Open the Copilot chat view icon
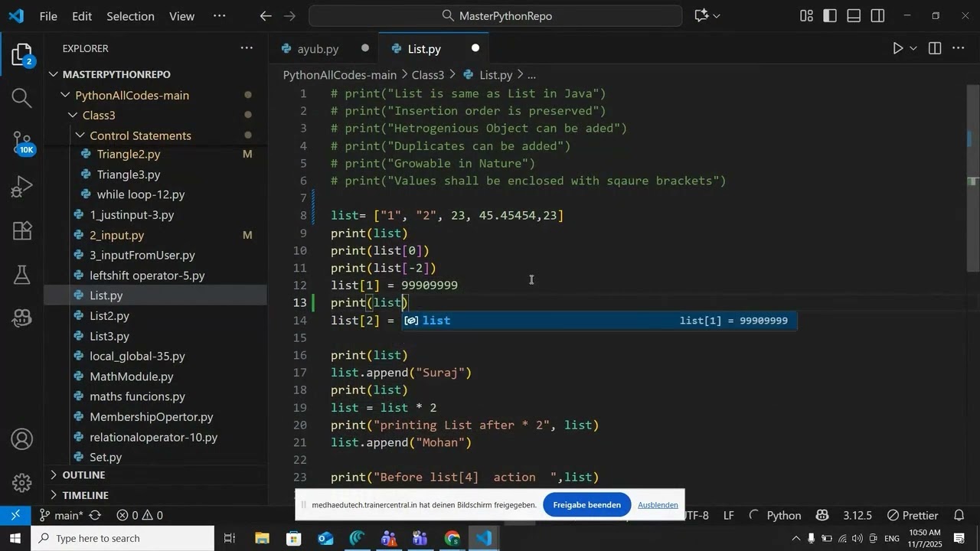 tap(21, 318)
